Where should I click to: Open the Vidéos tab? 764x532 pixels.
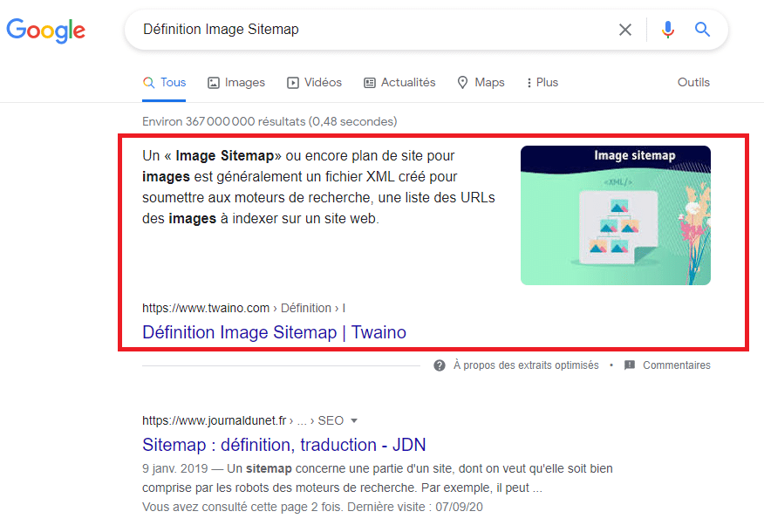pos(314,82)
